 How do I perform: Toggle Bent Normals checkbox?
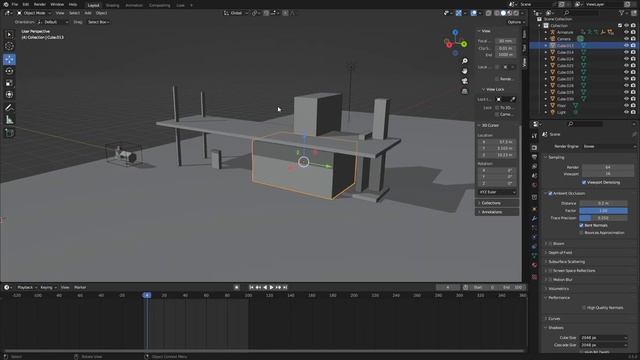click(581, 225)
